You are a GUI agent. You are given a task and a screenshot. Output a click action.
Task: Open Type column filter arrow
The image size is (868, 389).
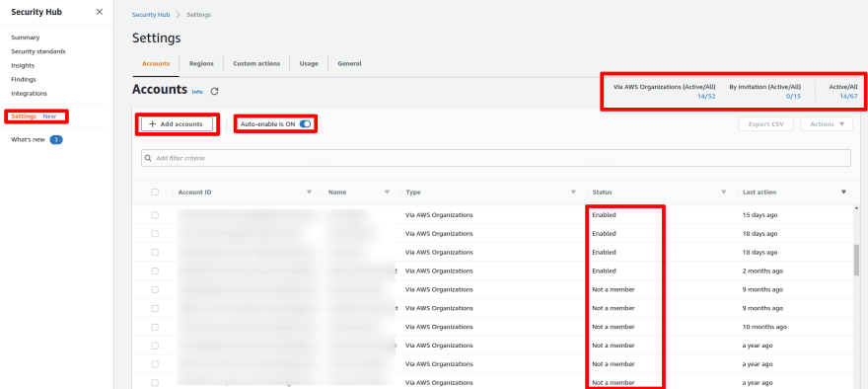pos(573,193)
